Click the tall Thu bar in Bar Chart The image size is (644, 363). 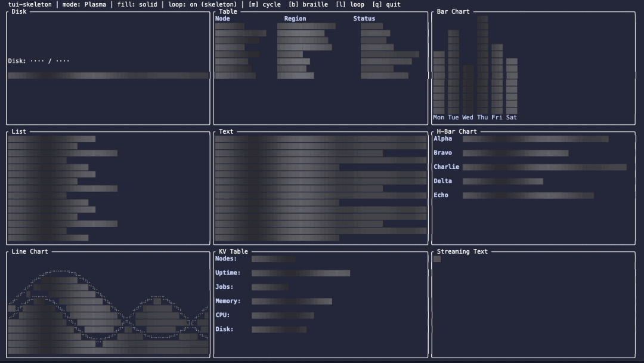pyautogui.click(x=482, y=64)
